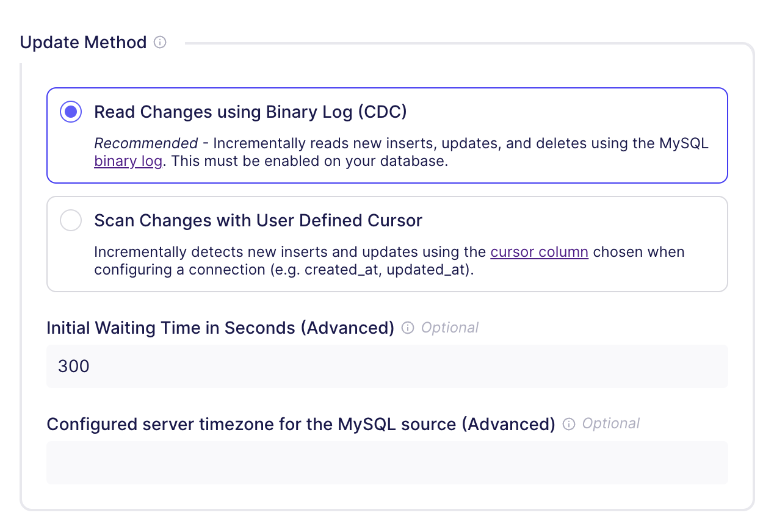Screen dimensions: 774x532
Task: Click the Configured server timezone label text
Action: tap(301, 424)
